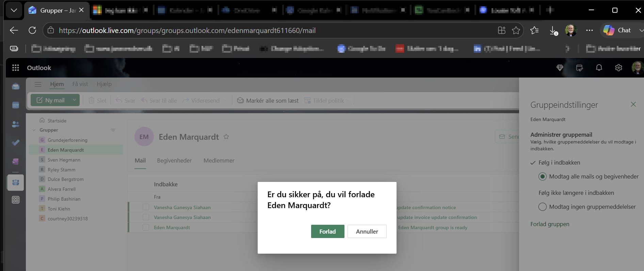The height and width of the screenshot is (271, 644).
Task: Open the notifications bell
Action: pyautogui.click(x=599, y=68)
